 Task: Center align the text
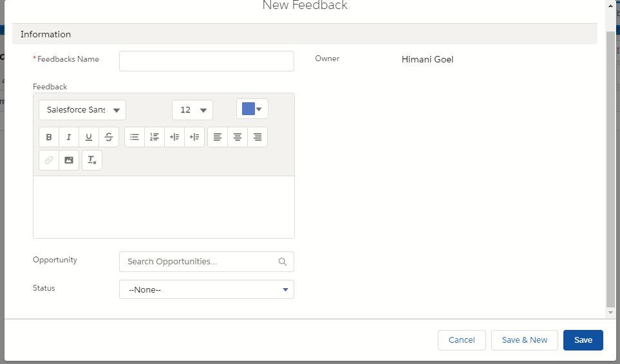[x=238, y=137]
